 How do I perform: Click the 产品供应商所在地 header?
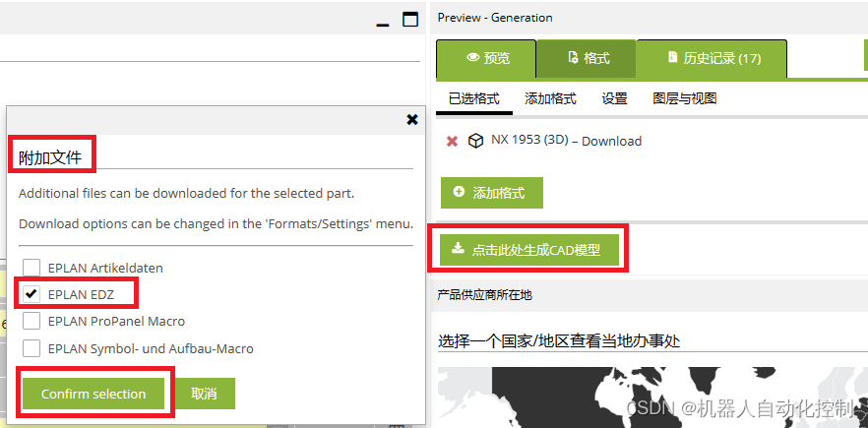pos(484,295)
